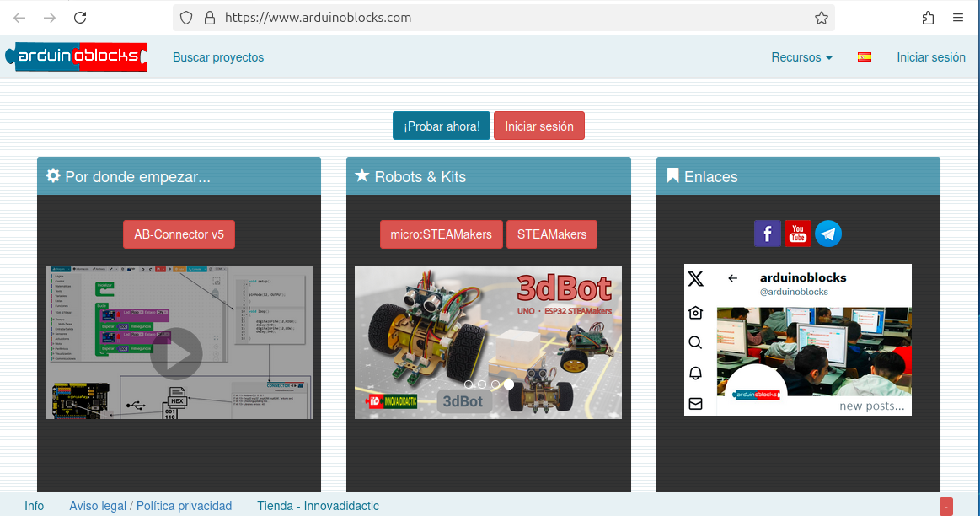Screen dimensions: 980x516
Task: Open notifications bell in X feed
Action: [x=696, y=374]
